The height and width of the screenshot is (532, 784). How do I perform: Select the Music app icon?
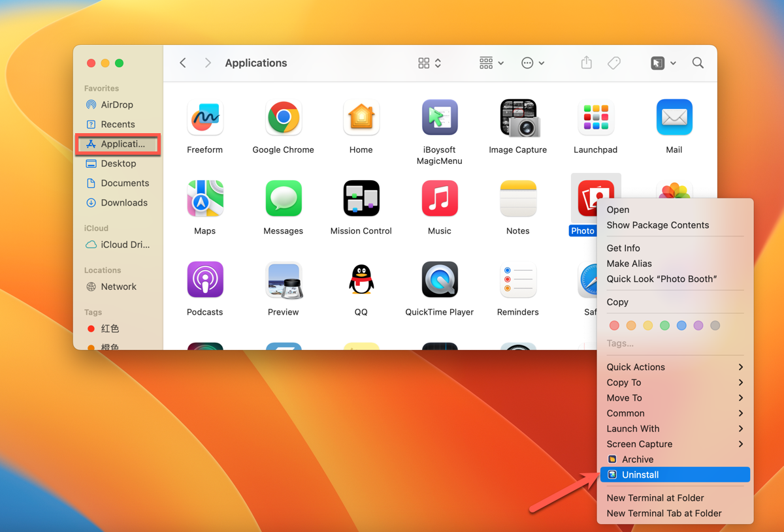click(439, 198)
